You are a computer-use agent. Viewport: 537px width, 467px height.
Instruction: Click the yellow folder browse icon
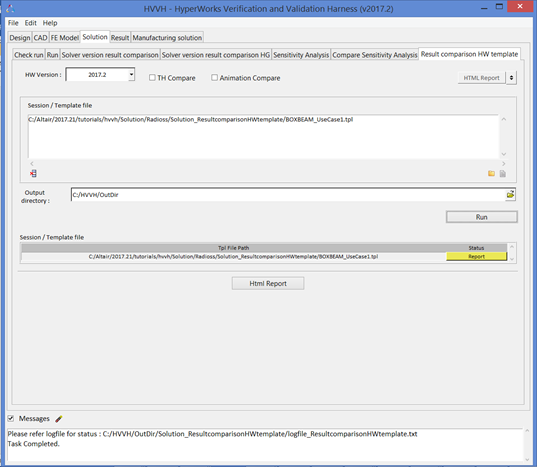coord(491,174)
